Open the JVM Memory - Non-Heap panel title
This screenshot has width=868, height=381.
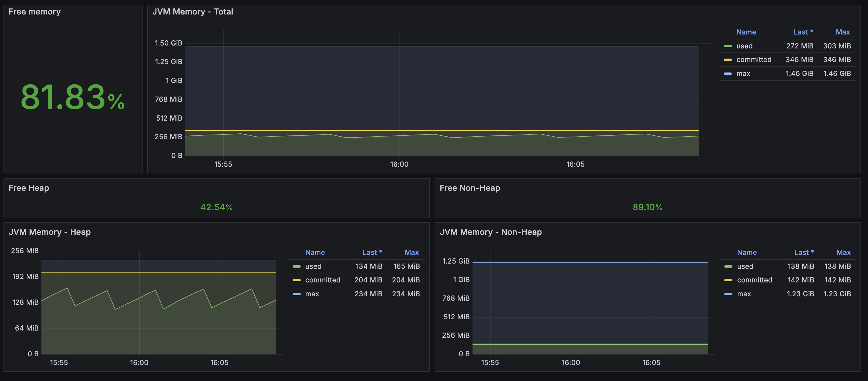point(490,232)
